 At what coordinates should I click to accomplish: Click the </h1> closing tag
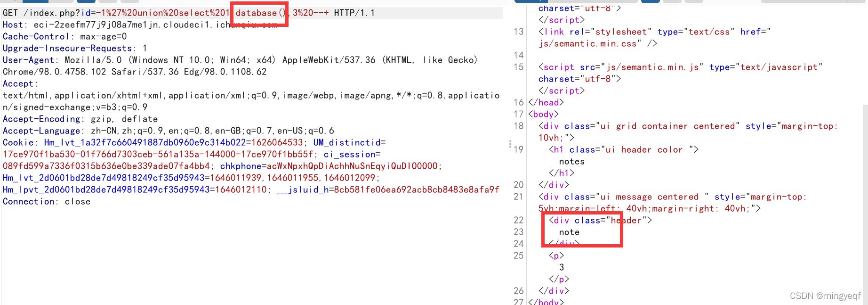click(x=562, y=173)
